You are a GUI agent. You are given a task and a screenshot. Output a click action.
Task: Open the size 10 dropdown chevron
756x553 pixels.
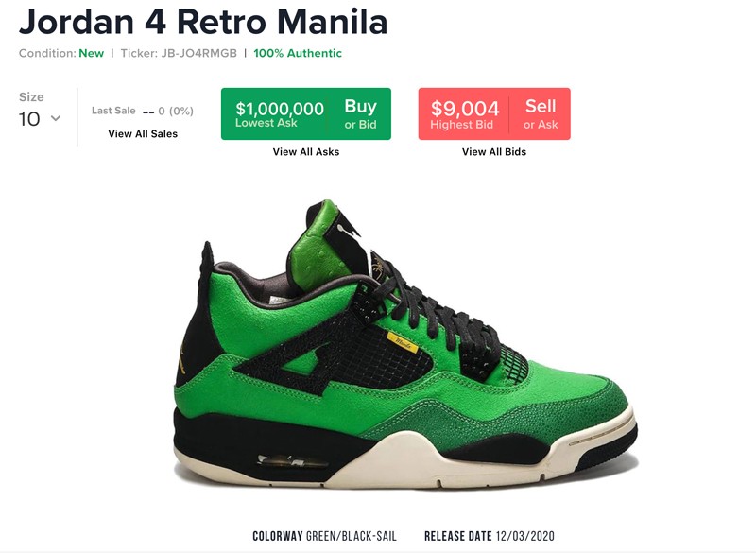click(56, 118)
